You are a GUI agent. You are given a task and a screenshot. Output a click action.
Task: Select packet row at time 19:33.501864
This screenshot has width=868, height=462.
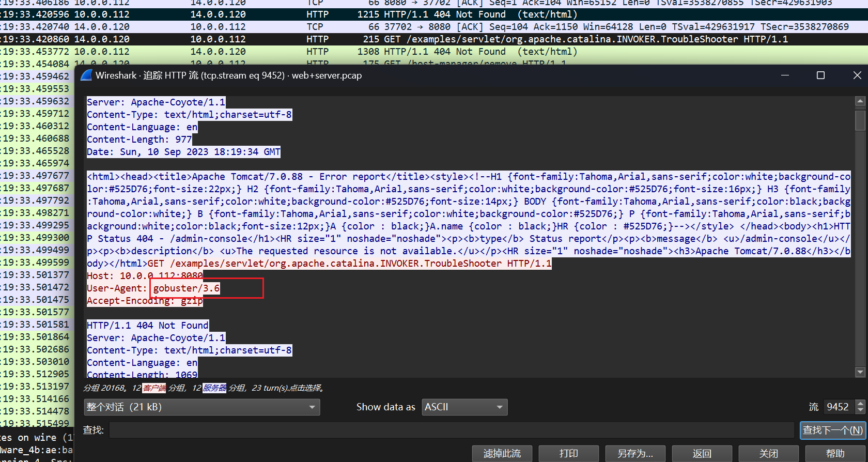pyautogui.click(x=37, y=337)
